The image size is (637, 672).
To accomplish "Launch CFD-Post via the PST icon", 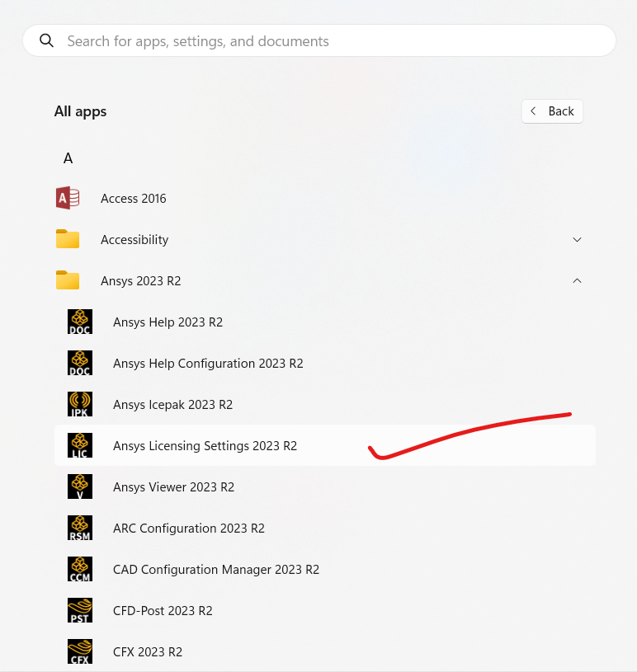I will coord(79,610).
